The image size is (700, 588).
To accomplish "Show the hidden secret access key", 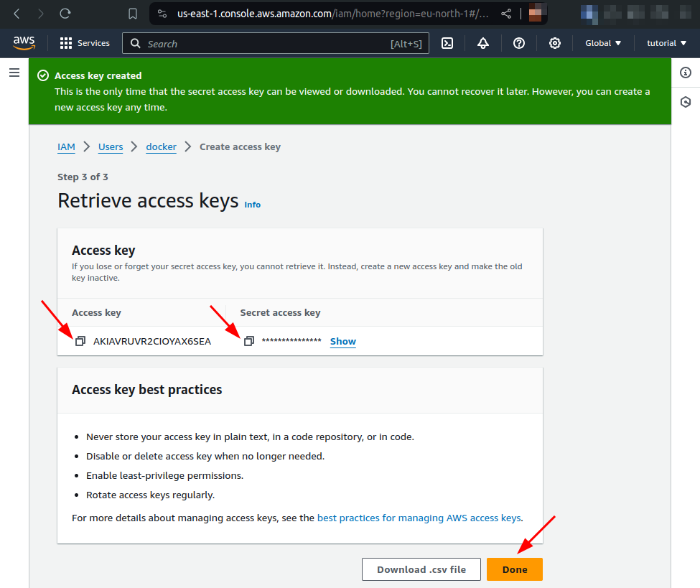I will [343, 342].
